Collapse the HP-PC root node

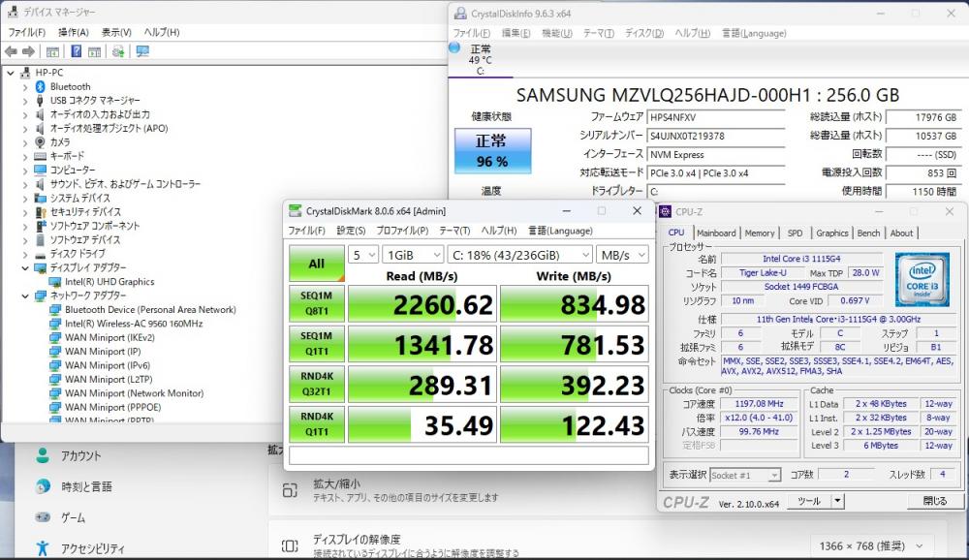[11, 73]
